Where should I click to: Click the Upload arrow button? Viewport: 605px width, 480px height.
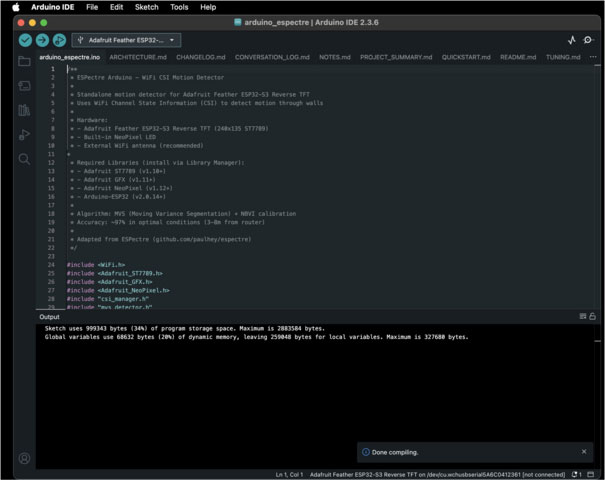point(42,40)
